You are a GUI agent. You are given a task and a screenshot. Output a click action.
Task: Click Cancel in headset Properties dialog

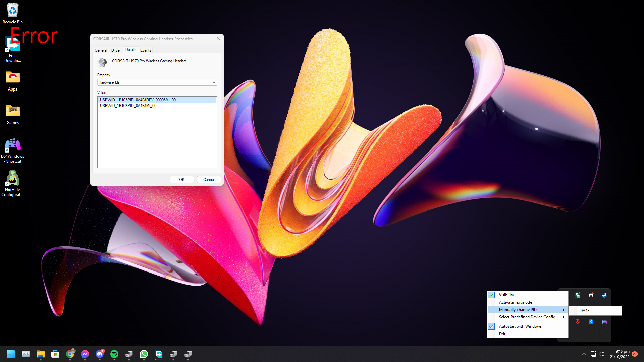(209, 180)
